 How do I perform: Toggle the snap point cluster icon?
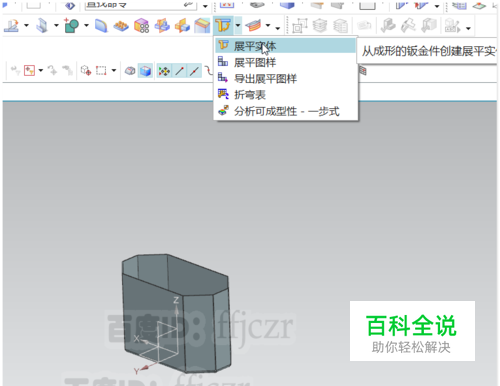(x=164, y=71)
